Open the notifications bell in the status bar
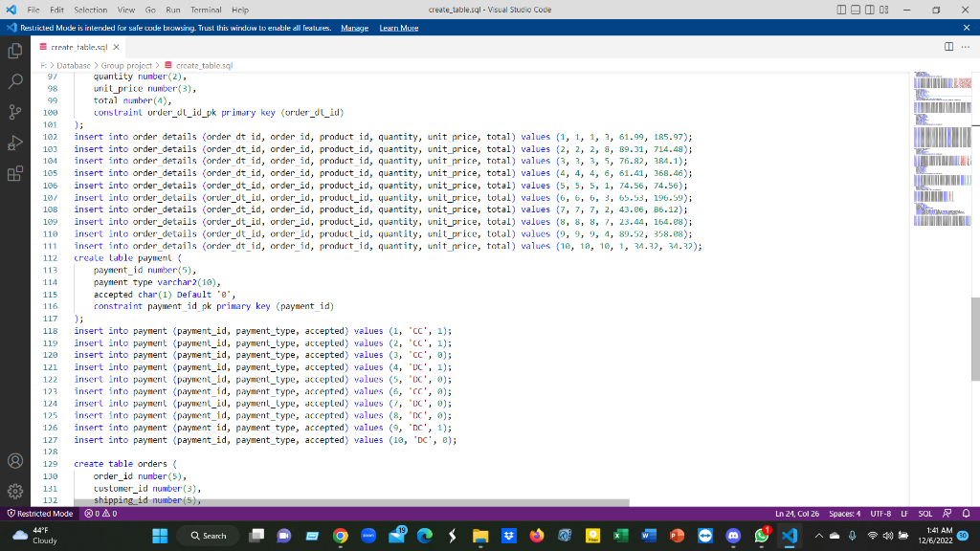 coord(967,513)
